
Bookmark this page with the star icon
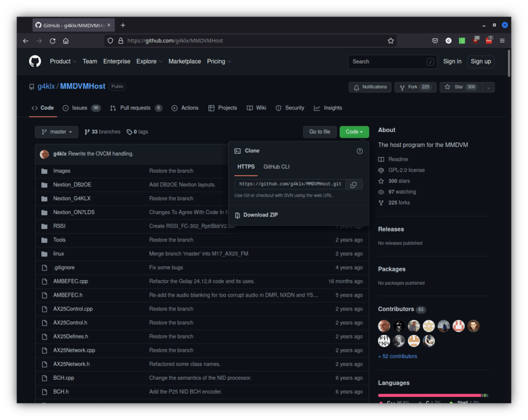[x=391, y=41]
